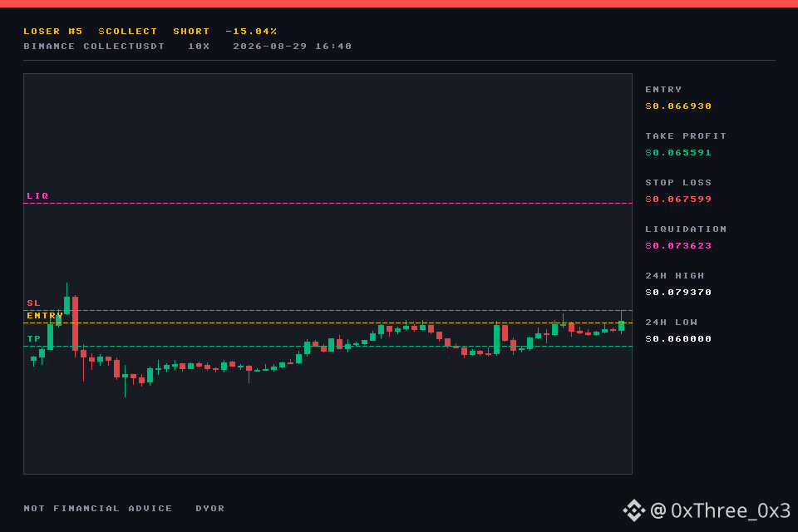Click the 24H HIGH label
This screenshot has width=798, height=532.
674,275
